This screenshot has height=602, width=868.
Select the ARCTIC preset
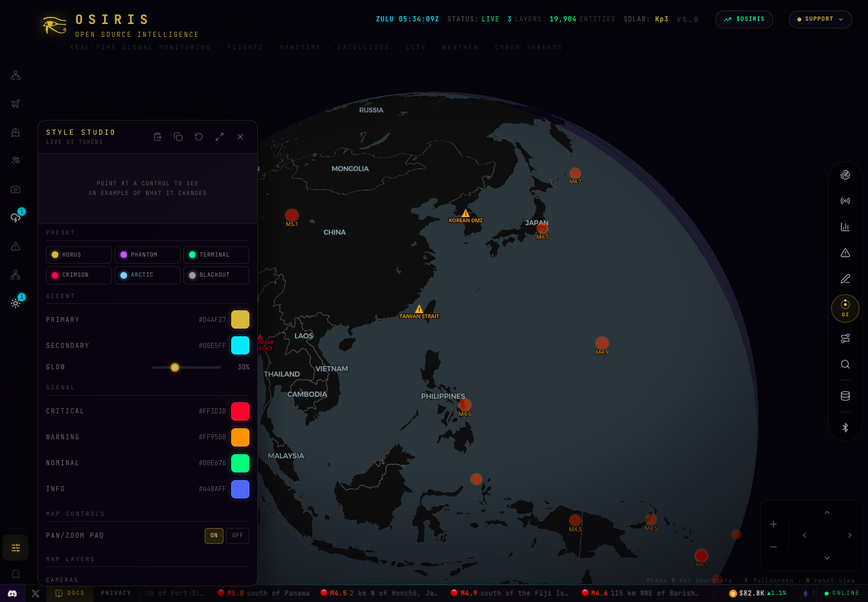point(148,275)
